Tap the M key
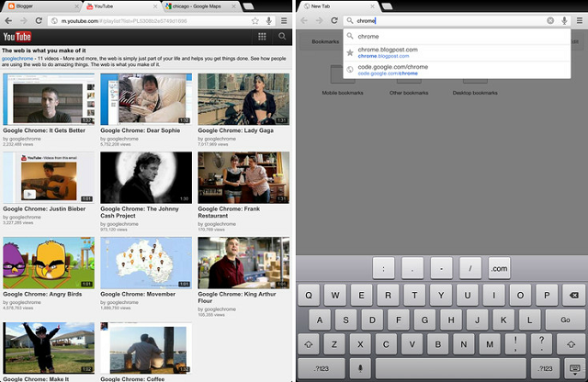This screenshot has height=382, width=588. [490, 344]
